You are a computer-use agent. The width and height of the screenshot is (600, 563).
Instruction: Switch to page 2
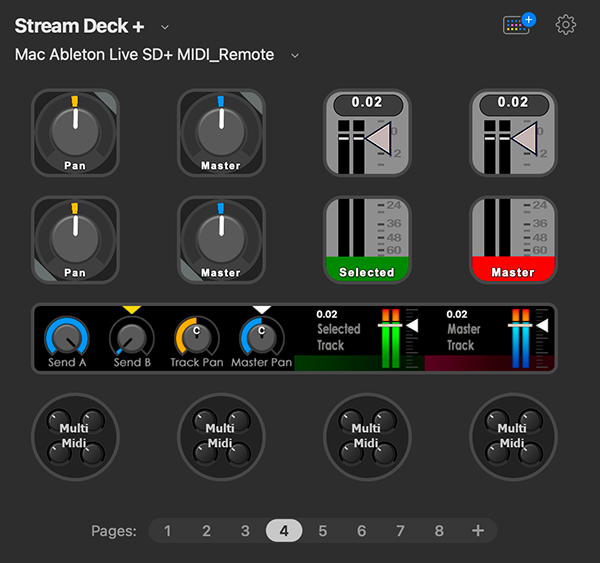206,531
